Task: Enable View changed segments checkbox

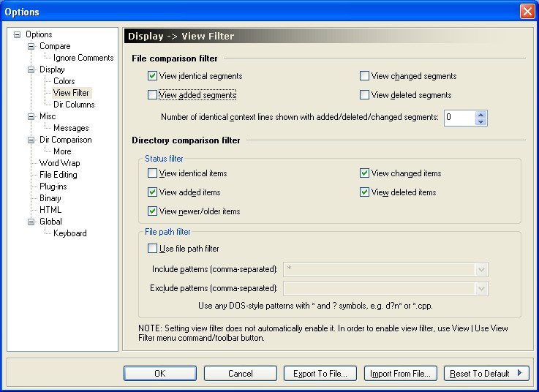Action: 364,76
